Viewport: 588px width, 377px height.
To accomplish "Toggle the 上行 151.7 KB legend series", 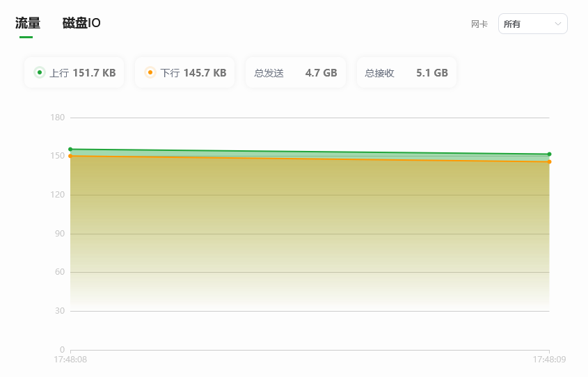I will pos(74,73).
